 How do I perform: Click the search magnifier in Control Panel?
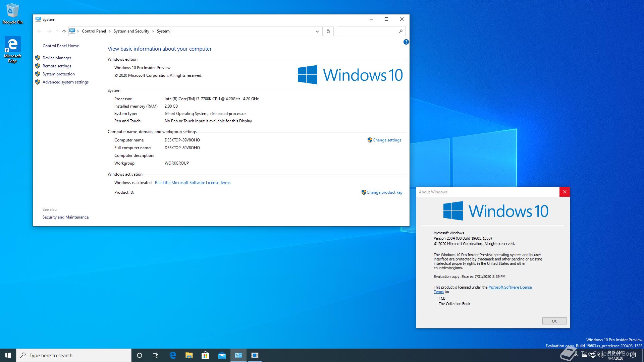(x=400, y=31)
